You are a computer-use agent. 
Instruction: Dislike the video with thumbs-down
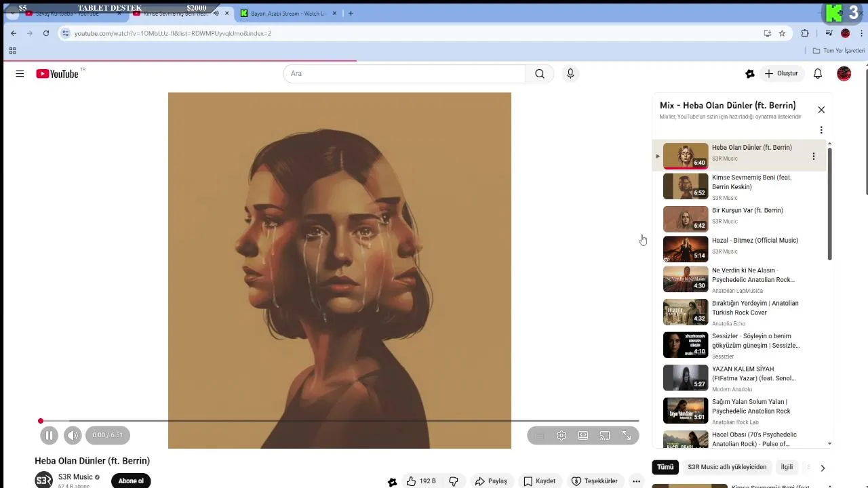coord(454,481)
